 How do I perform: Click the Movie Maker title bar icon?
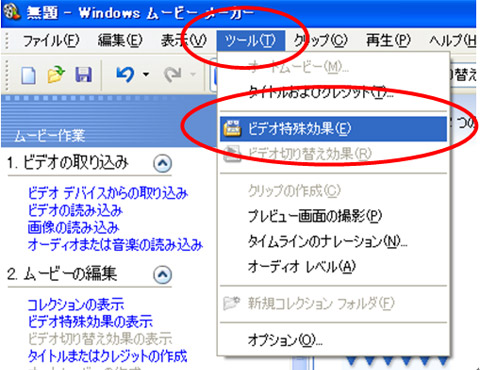[x=13, y=11]
